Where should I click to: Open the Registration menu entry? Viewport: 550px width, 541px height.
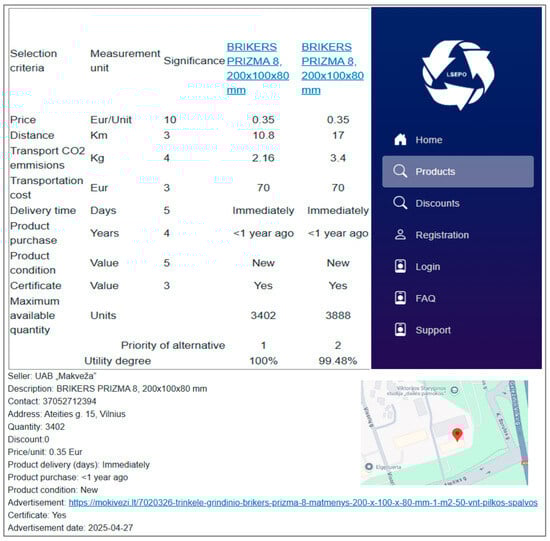click(x=442, y=235)
